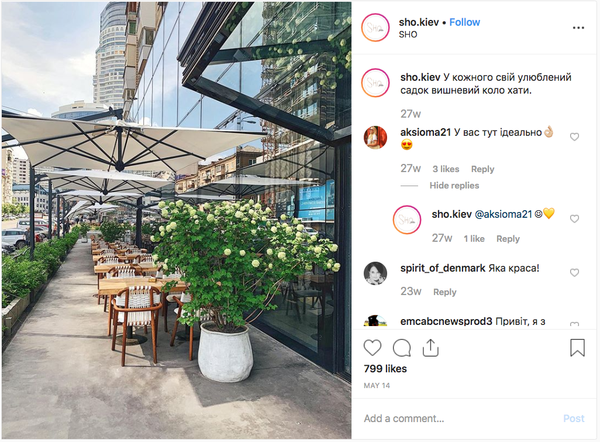Open the three-dot more options menu
The width and height of the screenshot is (600, 442).
[x=578, y=28]
